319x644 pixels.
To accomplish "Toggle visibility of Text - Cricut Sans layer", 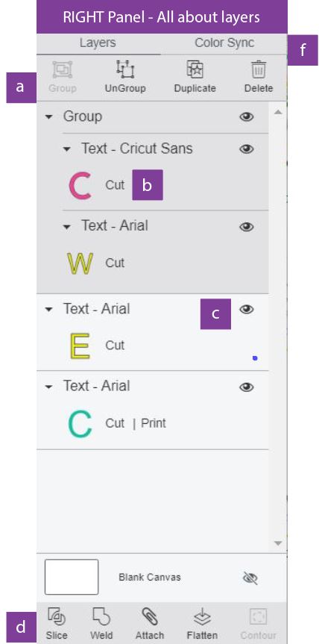I will tap(247, 149).
